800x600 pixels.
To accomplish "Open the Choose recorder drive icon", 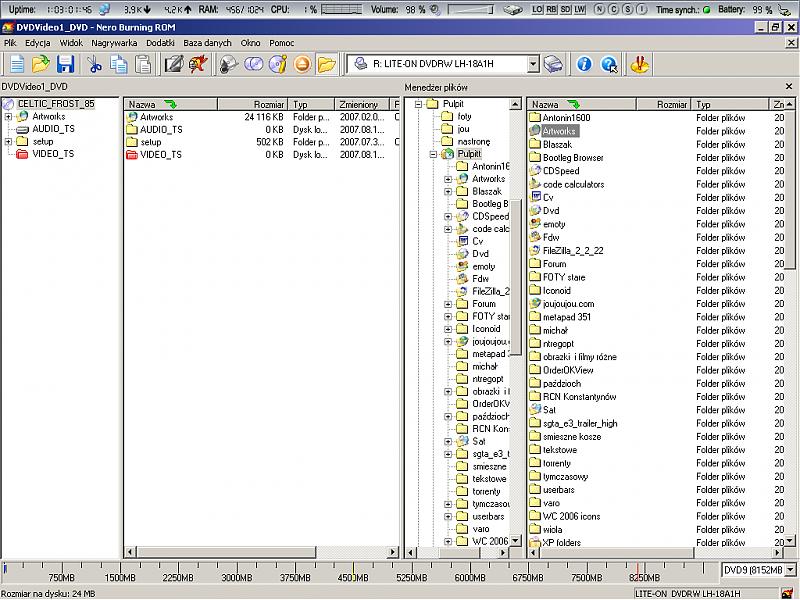I will [x=553, y=64].
